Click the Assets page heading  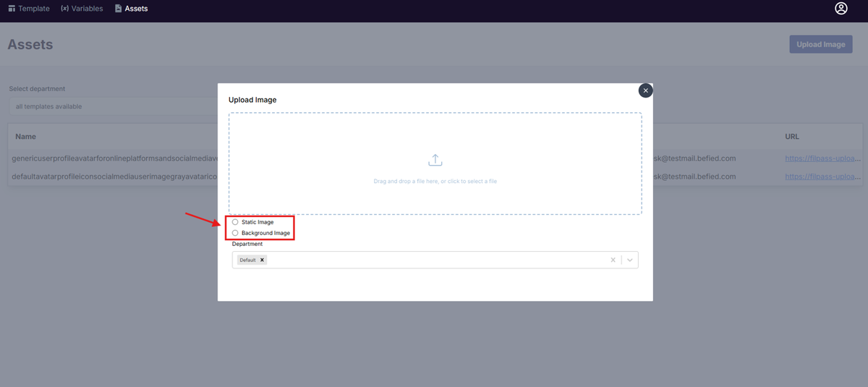(30, 44)
